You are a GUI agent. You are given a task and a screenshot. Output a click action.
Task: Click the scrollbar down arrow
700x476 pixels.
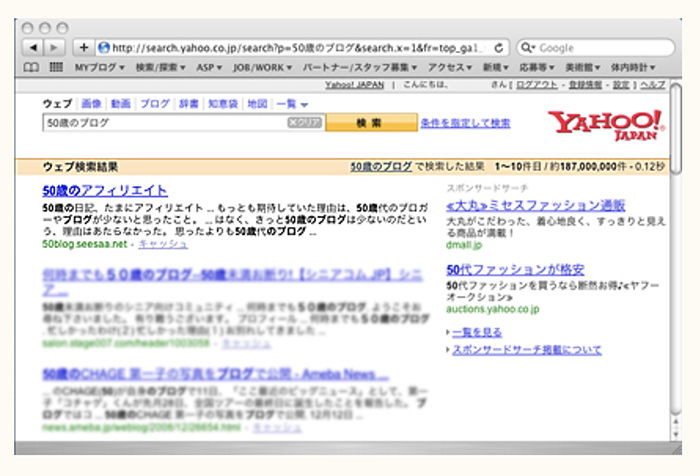(676, 434)
